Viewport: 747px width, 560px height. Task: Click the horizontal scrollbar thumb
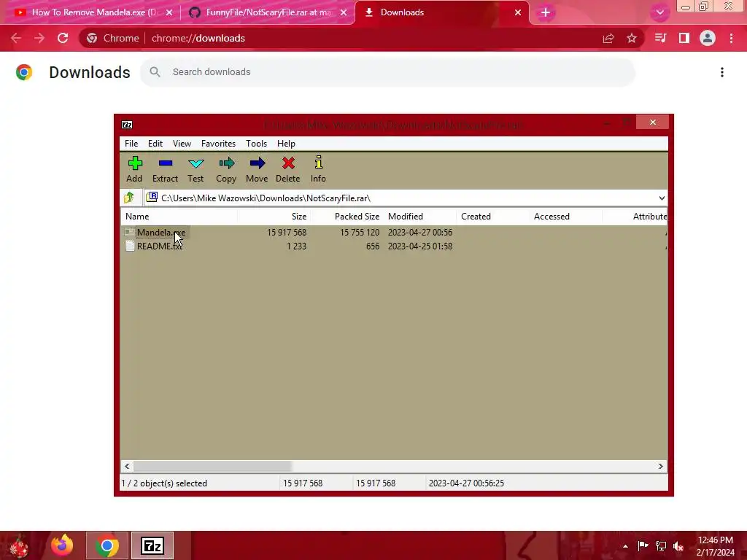[212, 466]
